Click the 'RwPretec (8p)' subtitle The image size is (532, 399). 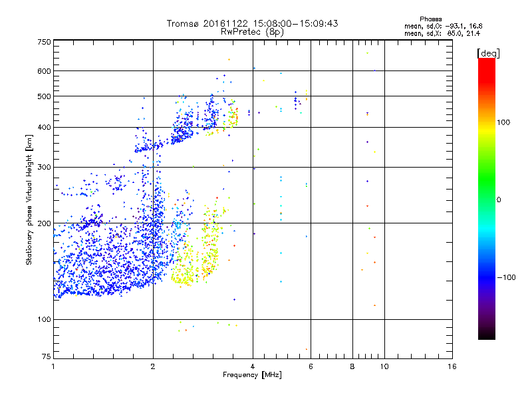coord(252,32)
